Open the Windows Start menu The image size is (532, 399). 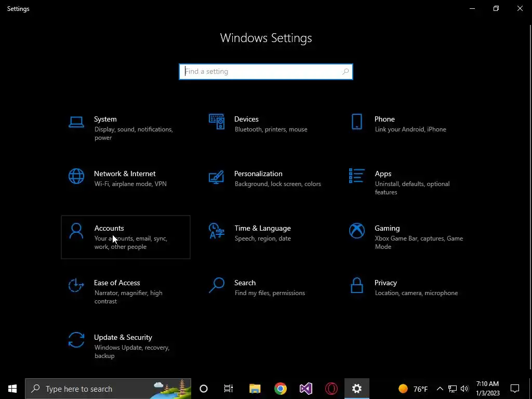(x=12, y=389)
